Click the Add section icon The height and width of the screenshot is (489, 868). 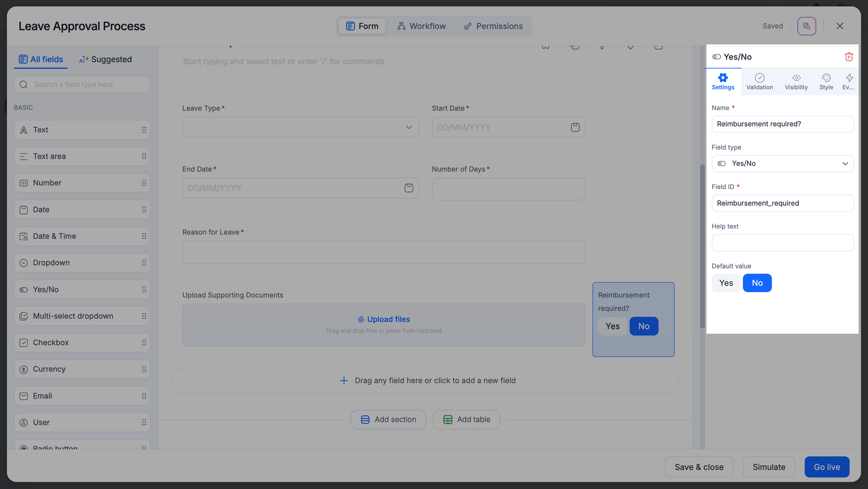(365, 420)
